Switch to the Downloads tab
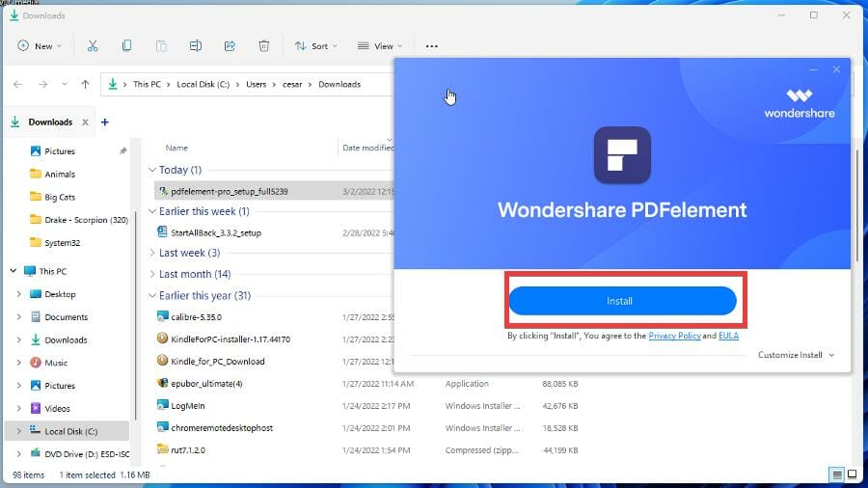Image resolution: width=868 pixels, height=488 pixels. (x=50, y=122)
